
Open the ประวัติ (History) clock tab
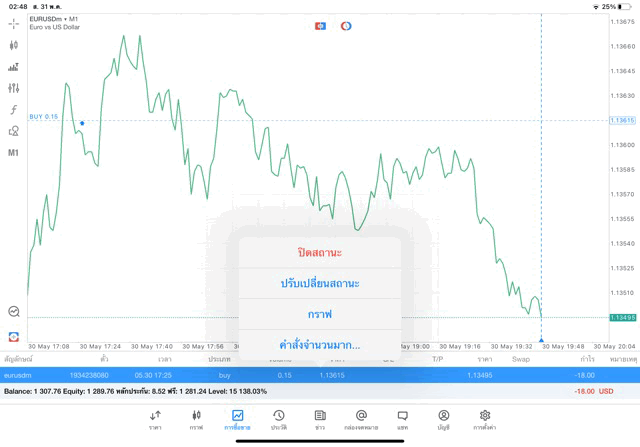[x=278, y=418]
